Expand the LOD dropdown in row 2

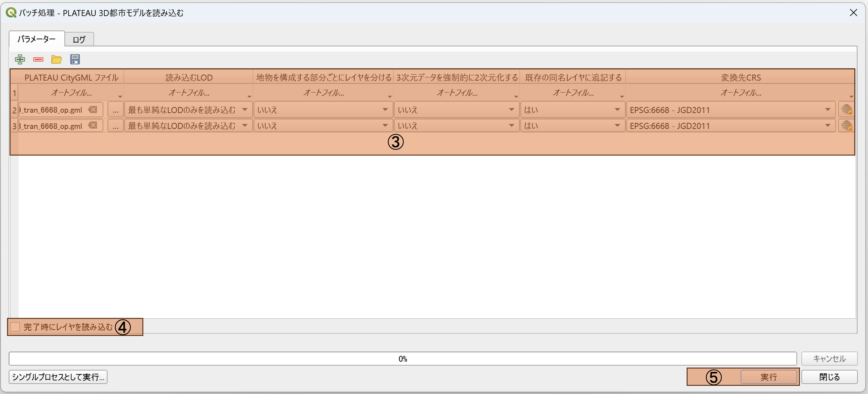[188, 110]
